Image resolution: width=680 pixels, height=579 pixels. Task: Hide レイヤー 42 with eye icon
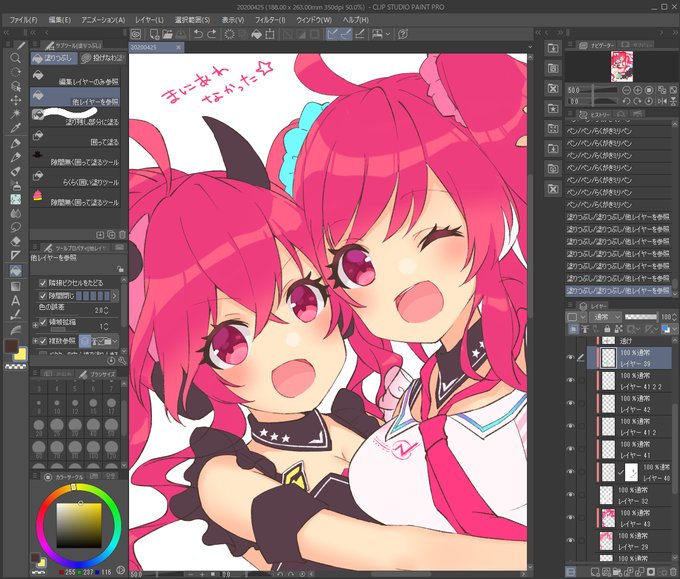pos(571,403)
